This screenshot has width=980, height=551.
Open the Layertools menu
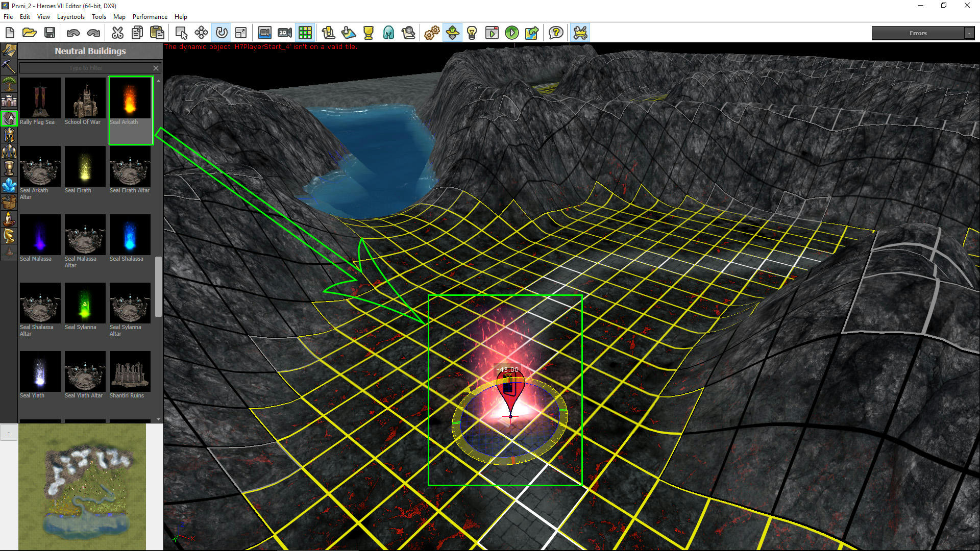coord(71,17)
